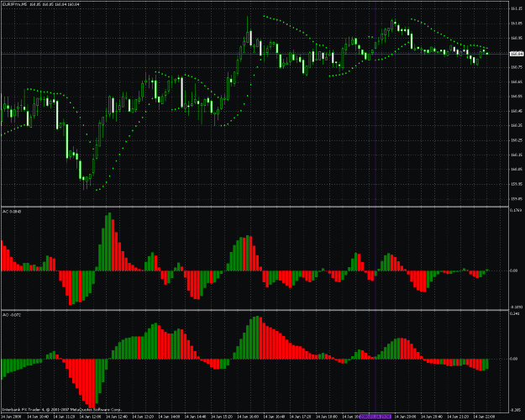This screenshot has width=525, height=420.
Task: Click the AC pane top scale value 0.1769
Action: point(516,210)
